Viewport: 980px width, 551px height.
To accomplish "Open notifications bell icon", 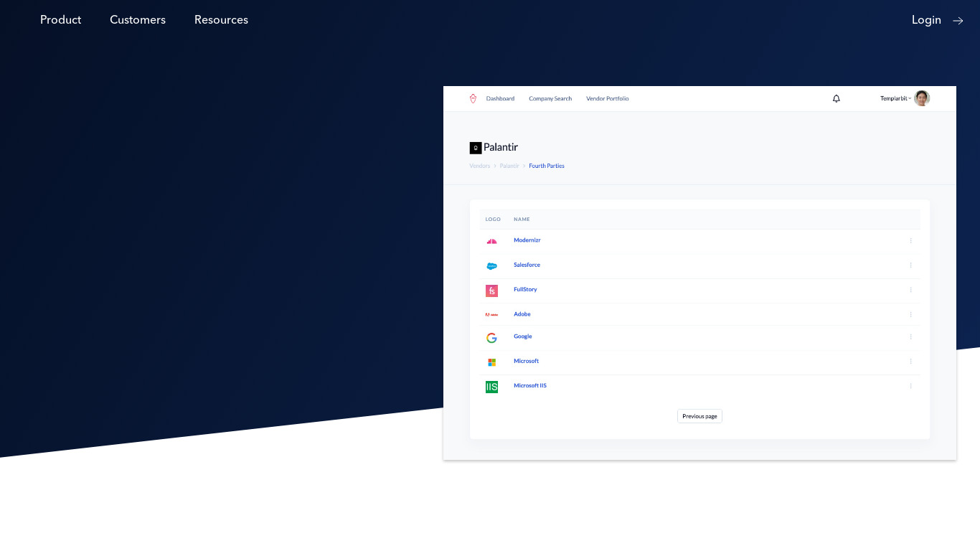I will (836, 99).
